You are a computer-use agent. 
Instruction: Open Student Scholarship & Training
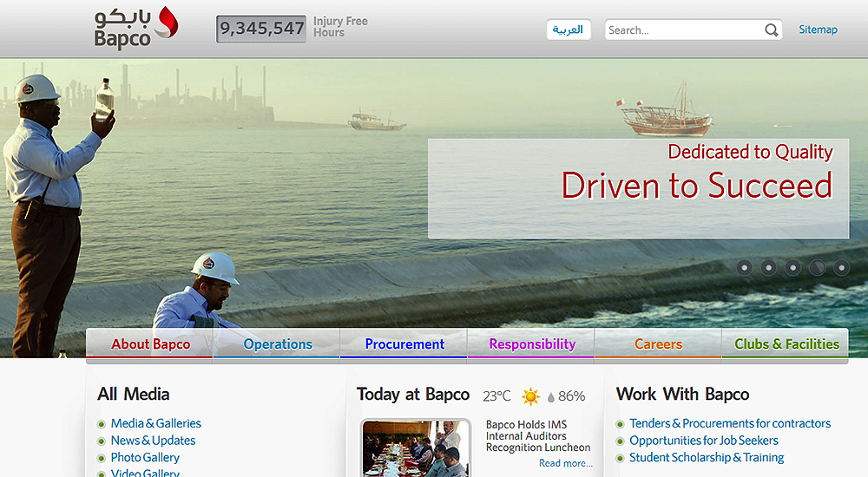(x=707, y=458)
